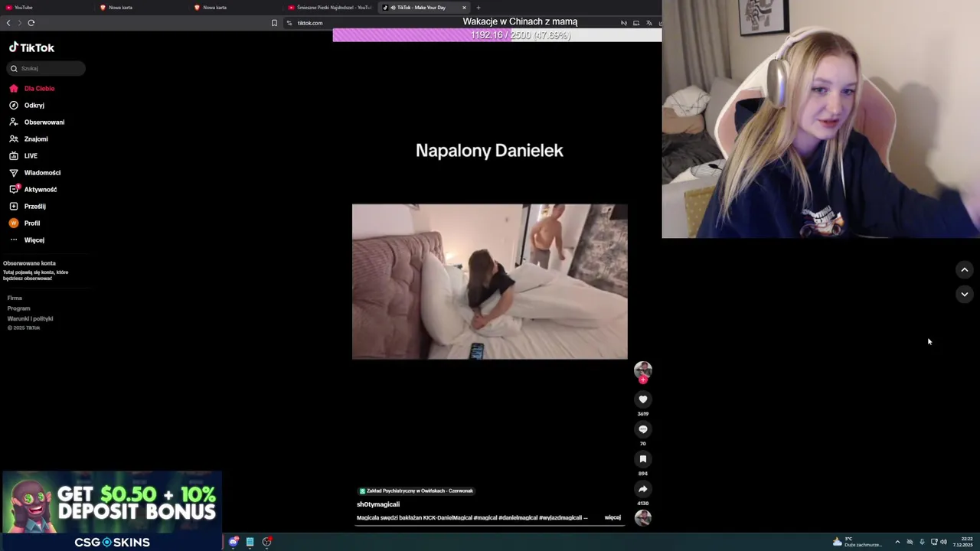The width and height of the screenshot is (980, 551).
Task: Open the taskbar volume speaker icon
Action: pyautogui.click(x=943, y=542)
